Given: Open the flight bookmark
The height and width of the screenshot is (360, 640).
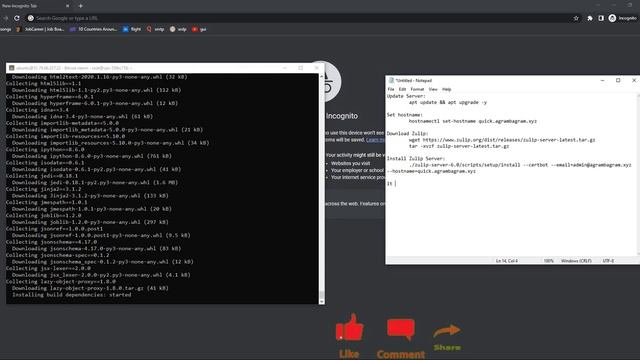Looking at the screenshot, I should click(132, 29).
